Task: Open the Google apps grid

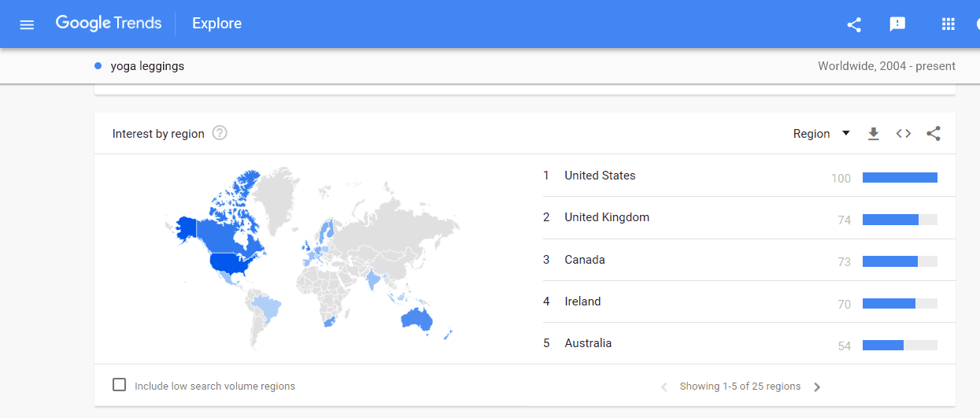Action: [949, 24]
